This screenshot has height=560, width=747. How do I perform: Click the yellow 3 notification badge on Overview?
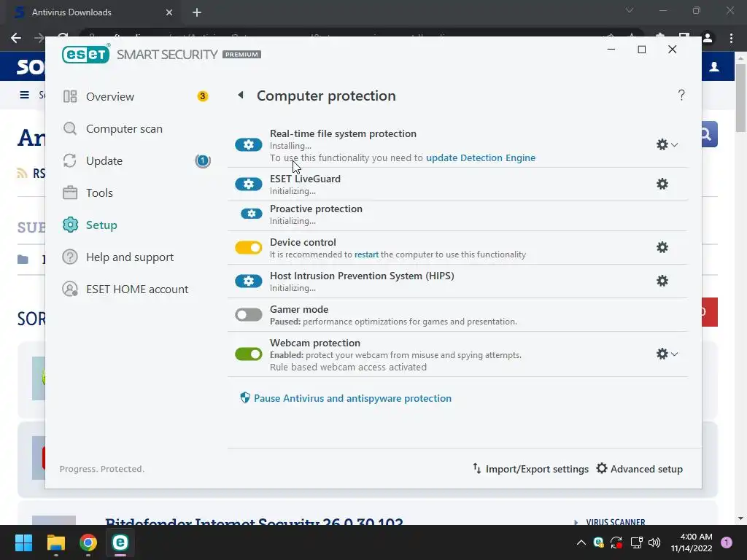coord(203,96)
